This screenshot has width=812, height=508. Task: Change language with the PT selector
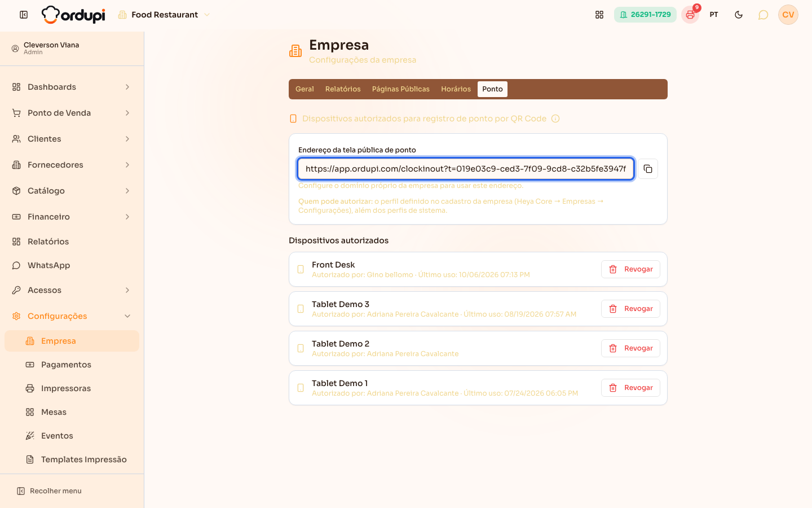[x=714, y=15]
